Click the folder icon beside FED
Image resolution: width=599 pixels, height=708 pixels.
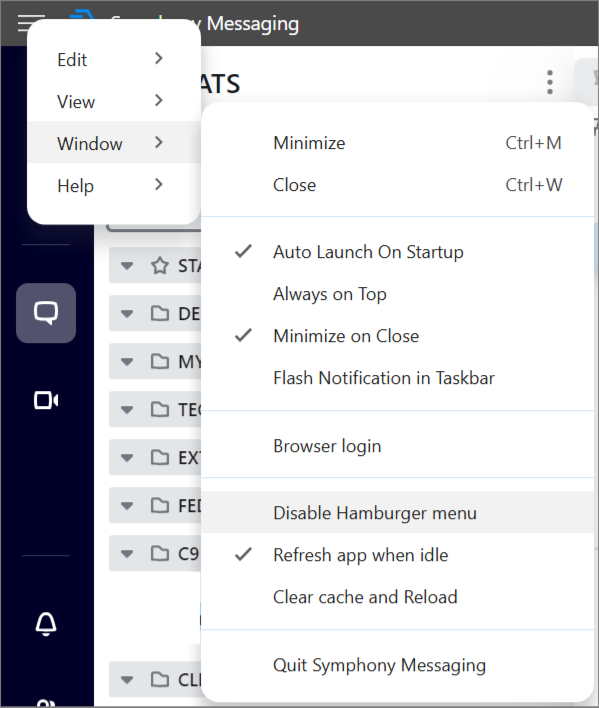tap(160, 505)
